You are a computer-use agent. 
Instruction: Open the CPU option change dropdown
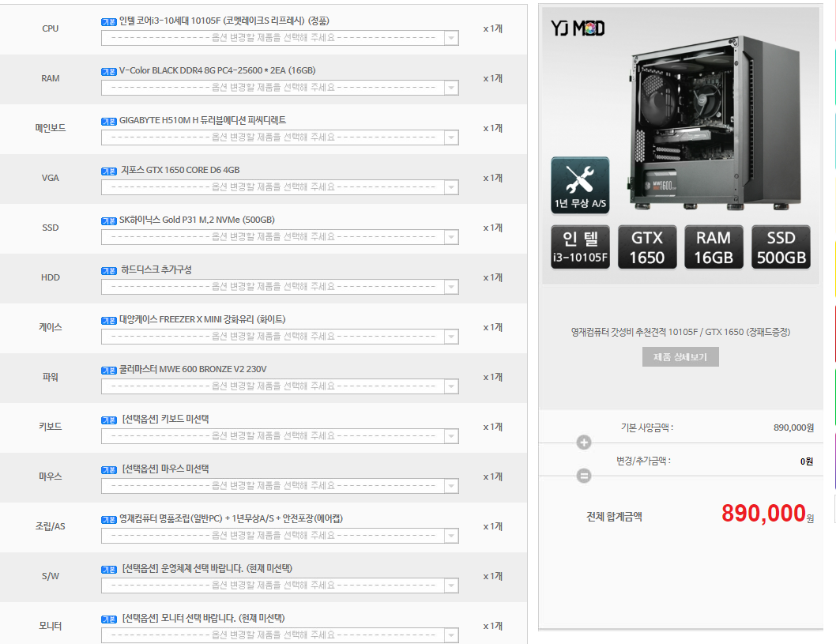[280, 38]
